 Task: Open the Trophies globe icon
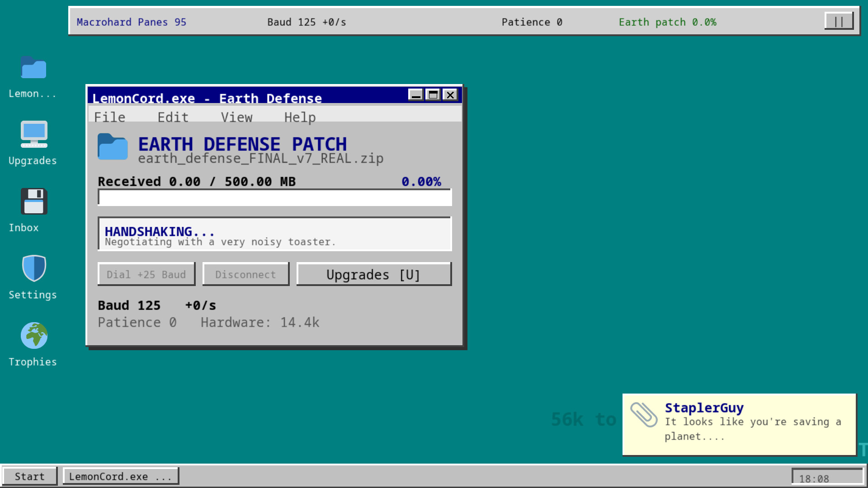point(33,335)
